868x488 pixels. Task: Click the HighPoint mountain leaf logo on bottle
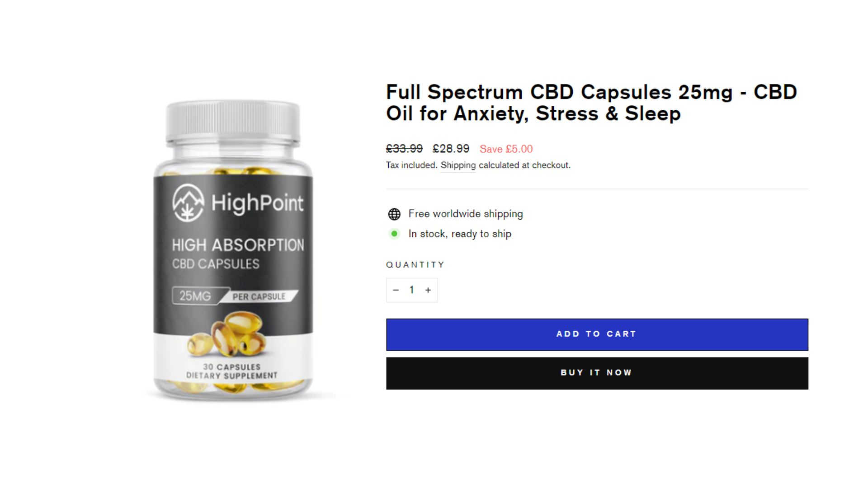[188, 202]
